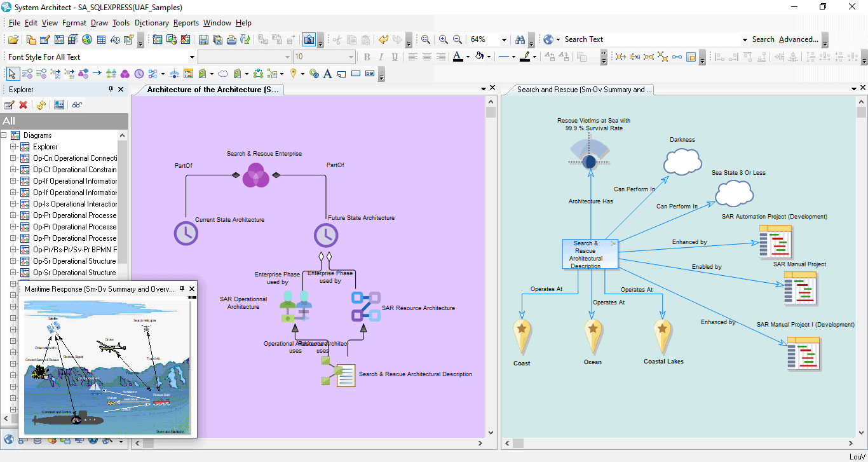Click the Zoom Out magnifier icon
The height and width of the screenshot is (462, 868).
tap(458, 39)
